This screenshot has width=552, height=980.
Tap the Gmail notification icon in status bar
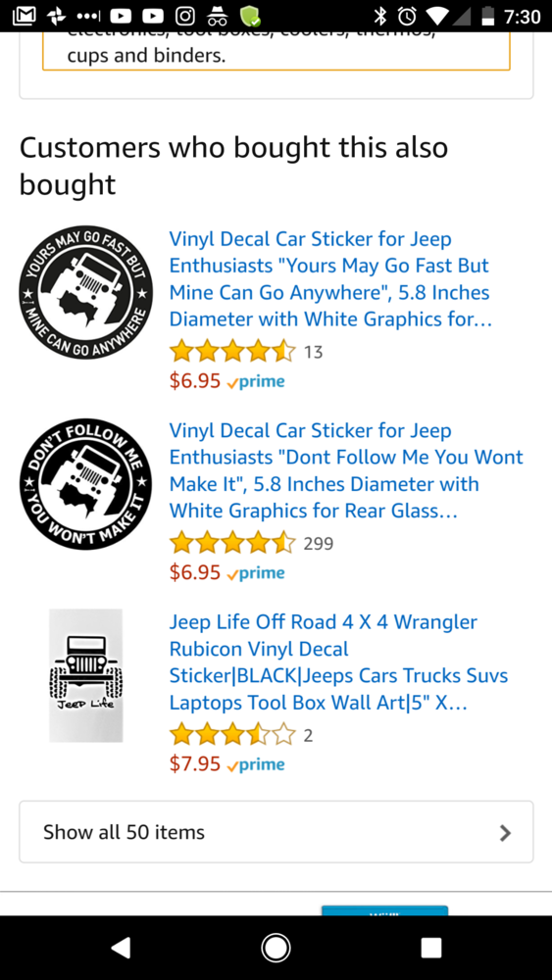24,17
